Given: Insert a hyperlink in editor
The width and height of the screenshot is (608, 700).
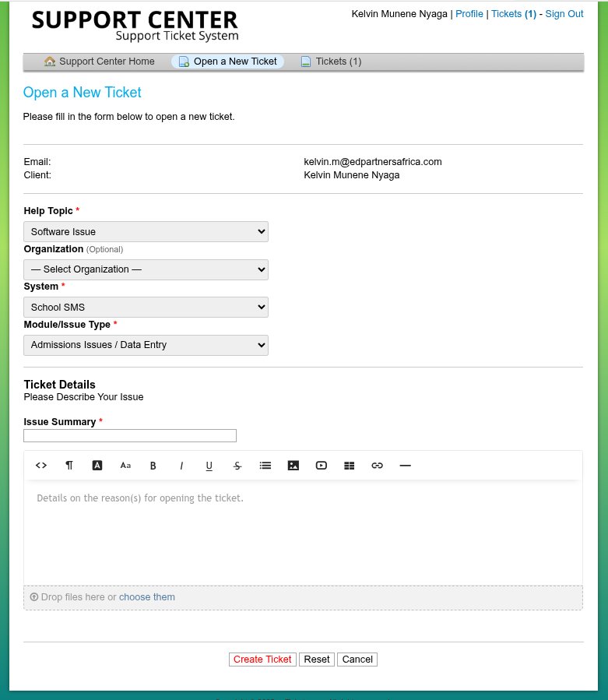Looking at the screenshot, I should tap(378, 465).
